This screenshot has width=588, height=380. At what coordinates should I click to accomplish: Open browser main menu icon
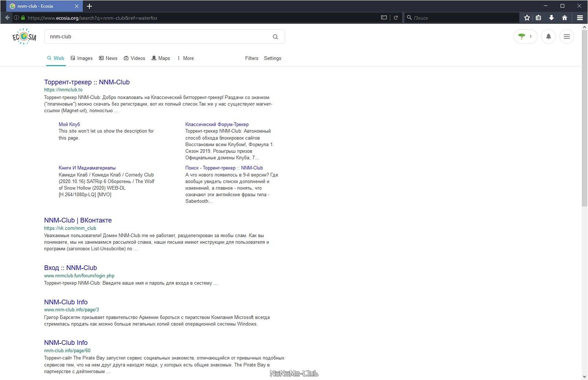click(x=580, y=18)
